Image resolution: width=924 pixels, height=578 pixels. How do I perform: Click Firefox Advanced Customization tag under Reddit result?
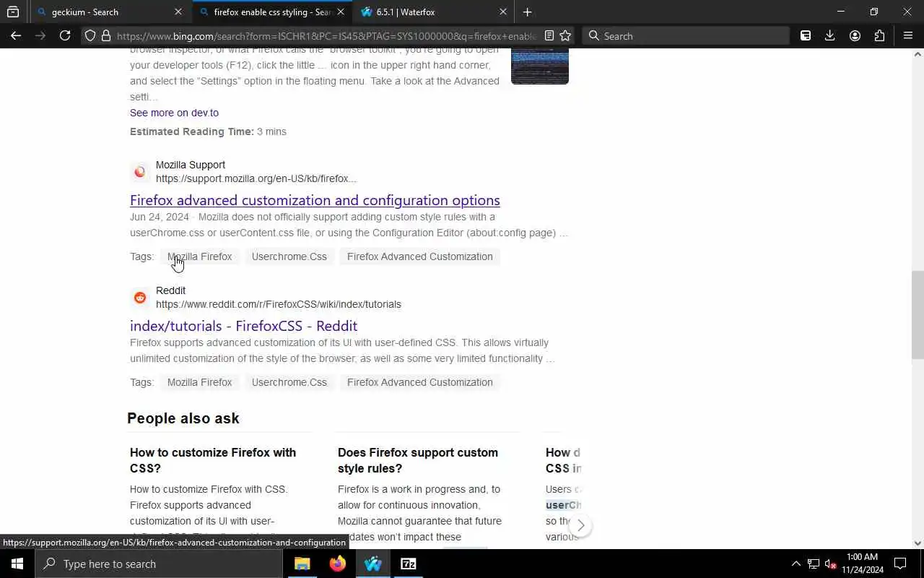tap(420, 382)
